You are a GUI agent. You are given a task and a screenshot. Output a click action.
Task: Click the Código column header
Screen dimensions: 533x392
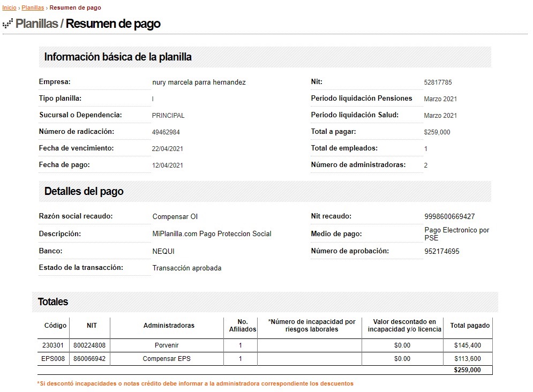tap(55, 326)
